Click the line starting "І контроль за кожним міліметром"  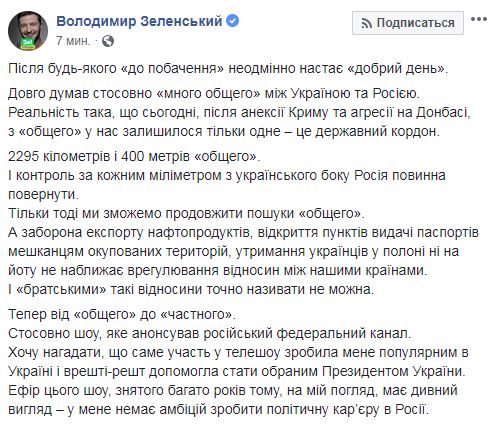pos(227,175)
